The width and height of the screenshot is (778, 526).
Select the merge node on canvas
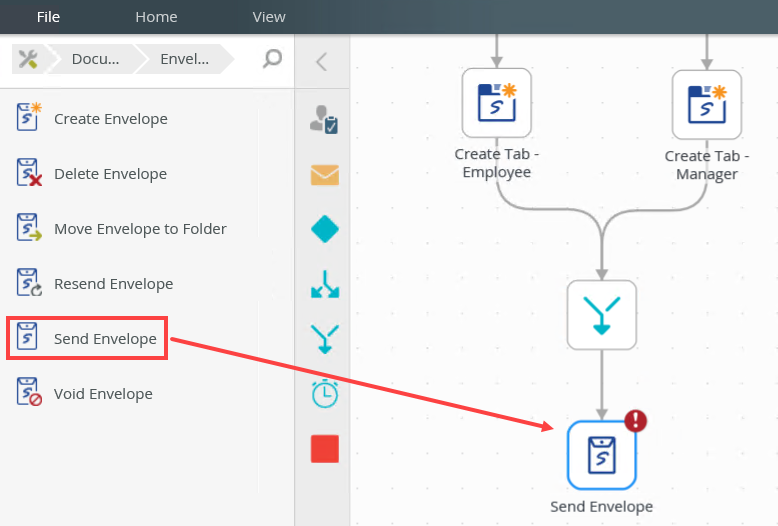tap(602, 315)
